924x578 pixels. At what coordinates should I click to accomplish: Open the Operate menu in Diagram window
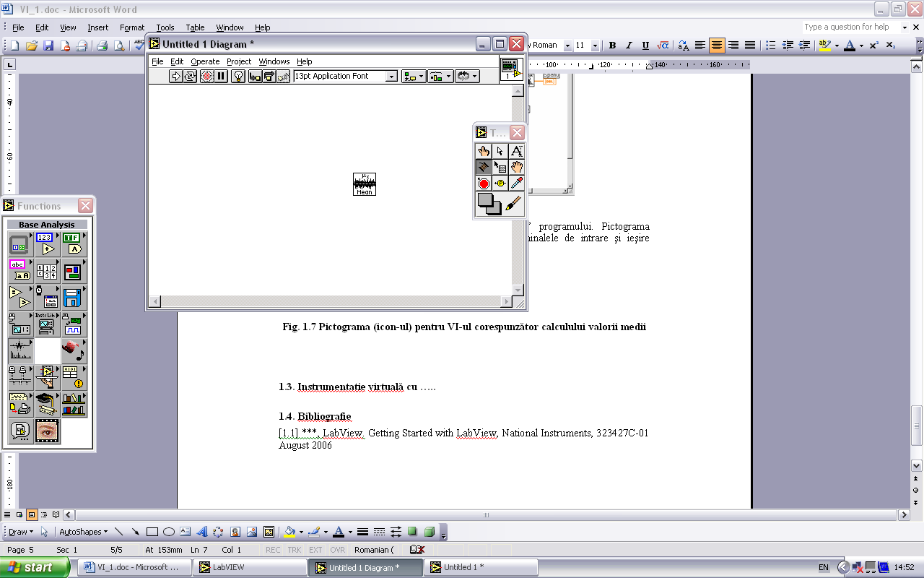click(x=205, y=61)
